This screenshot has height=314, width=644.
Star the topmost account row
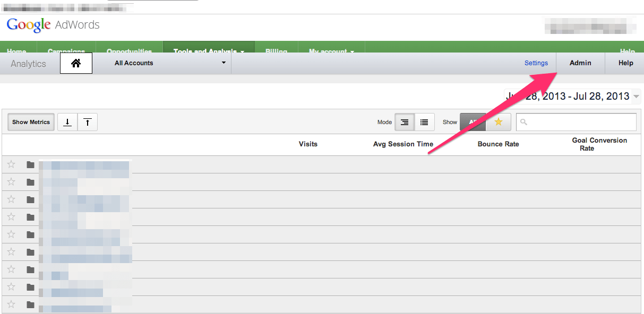coord(11,164)
